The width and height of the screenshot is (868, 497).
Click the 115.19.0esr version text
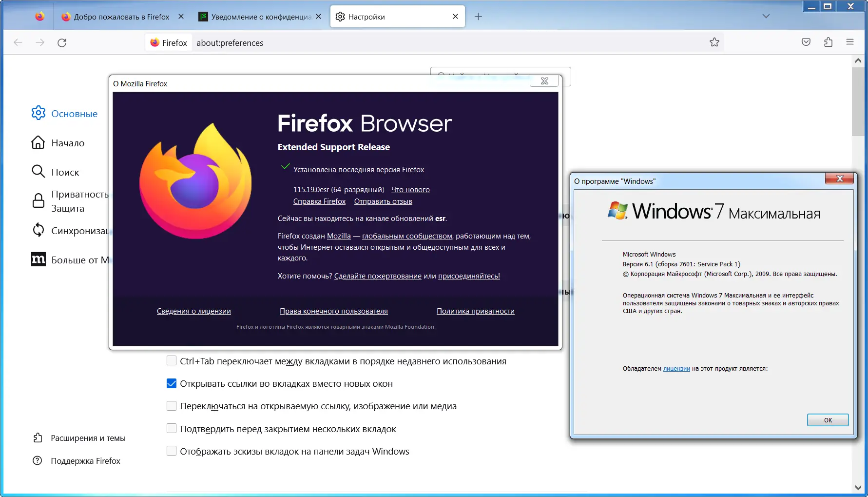pos(339,189)
